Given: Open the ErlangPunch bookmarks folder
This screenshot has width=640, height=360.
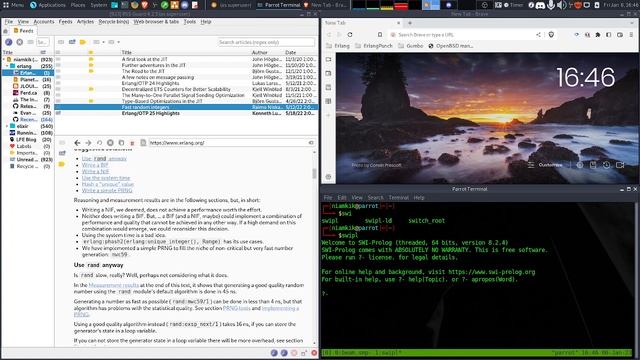Looking at the screenshot, I should point(373,46).
